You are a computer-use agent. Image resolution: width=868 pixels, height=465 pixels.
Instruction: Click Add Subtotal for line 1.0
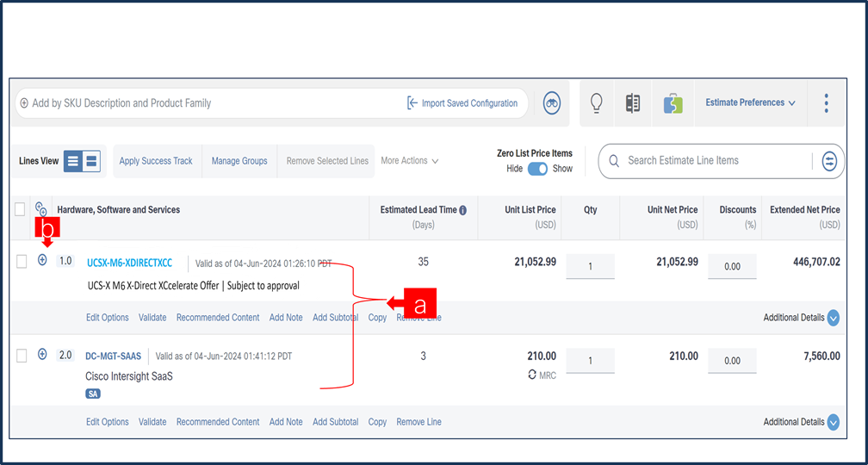coord(336,318)
